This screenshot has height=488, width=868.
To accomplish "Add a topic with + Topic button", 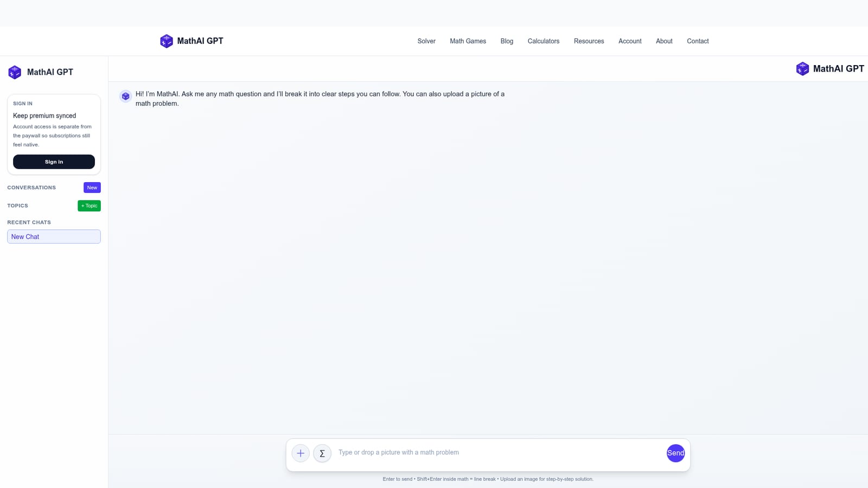I will click(89, 206).
